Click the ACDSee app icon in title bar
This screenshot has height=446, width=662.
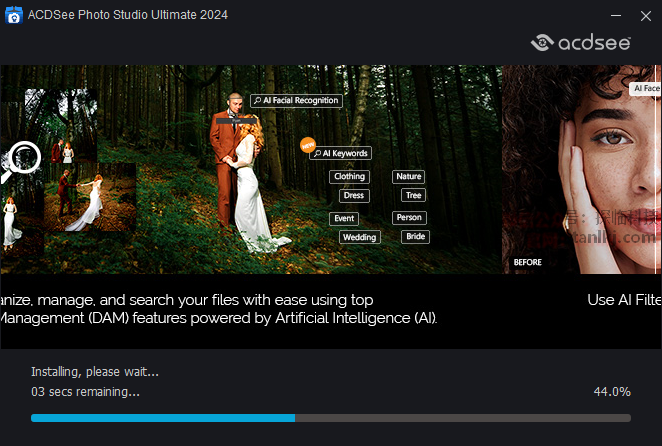[x=14, y=15]
